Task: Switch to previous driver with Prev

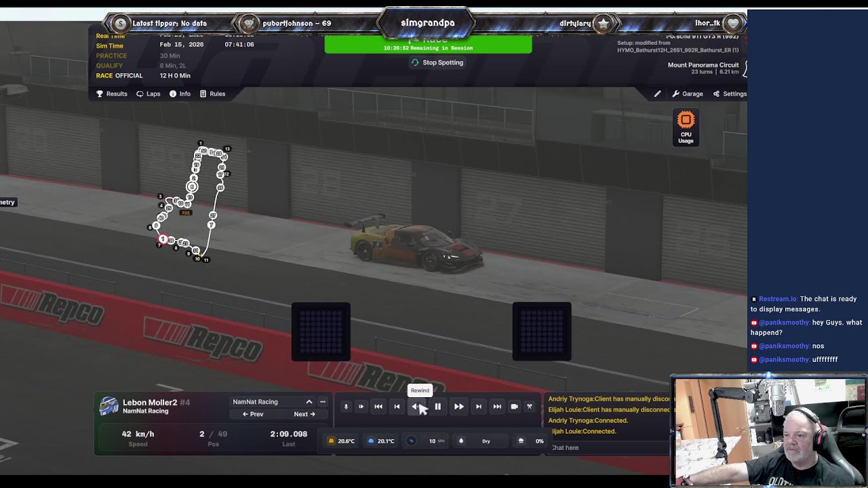Action: point(253,414)
